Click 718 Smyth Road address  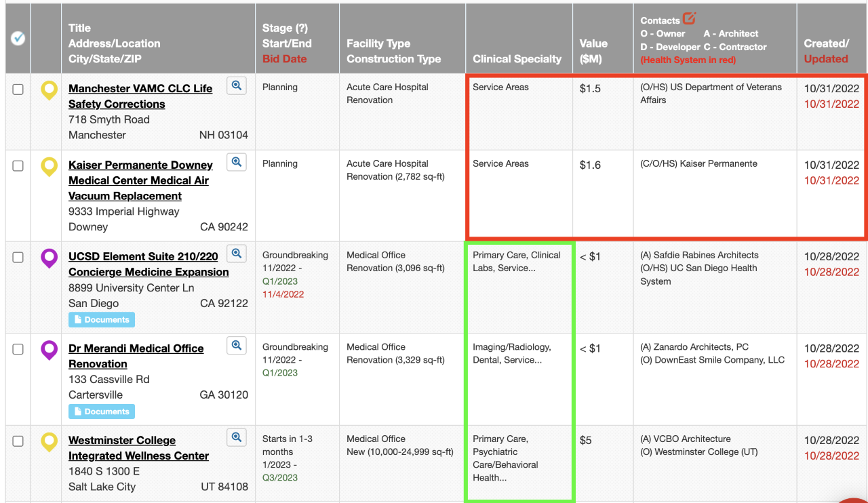[x=109, y=119]
